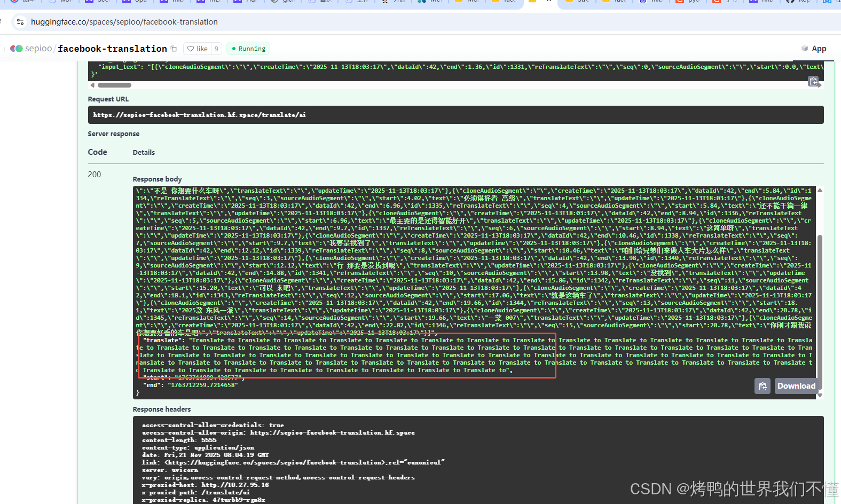
Task: Click the scroll left arrow of curl box
Action: point(92,85)
